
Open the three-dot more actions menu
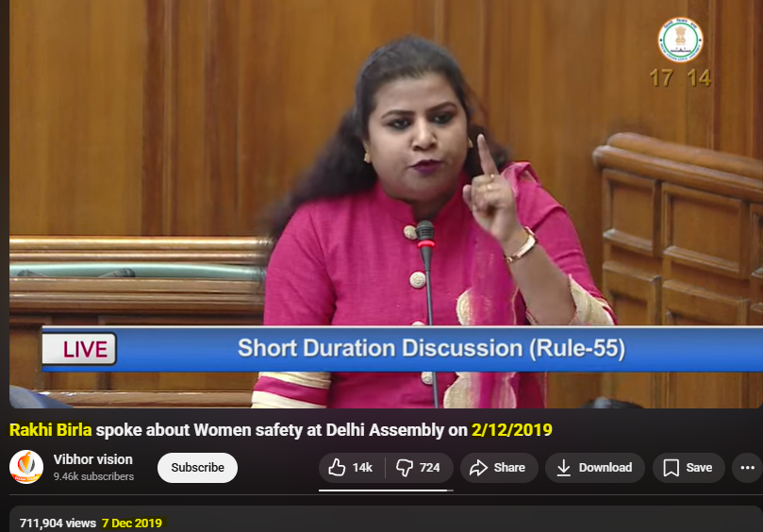click(748, 468)
